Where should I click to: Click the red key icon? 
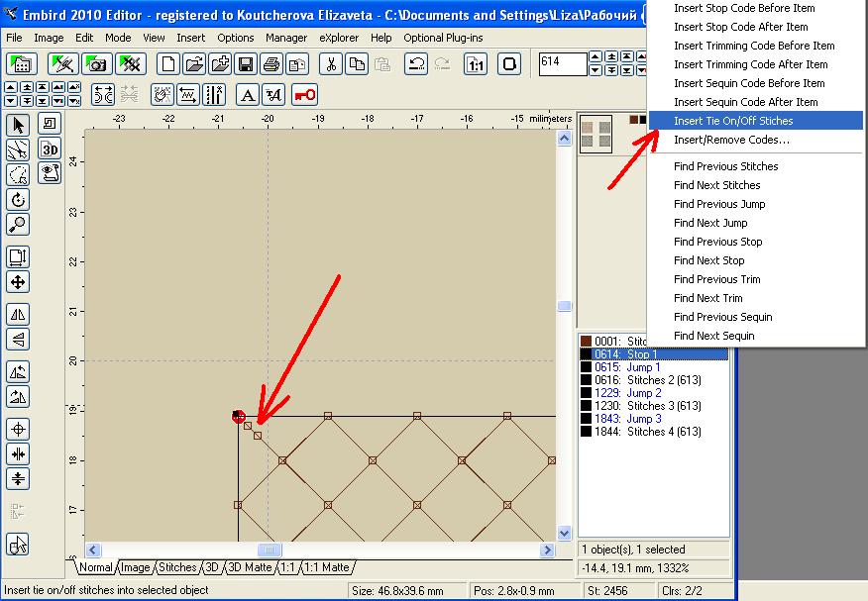click(x=305, y=94)
